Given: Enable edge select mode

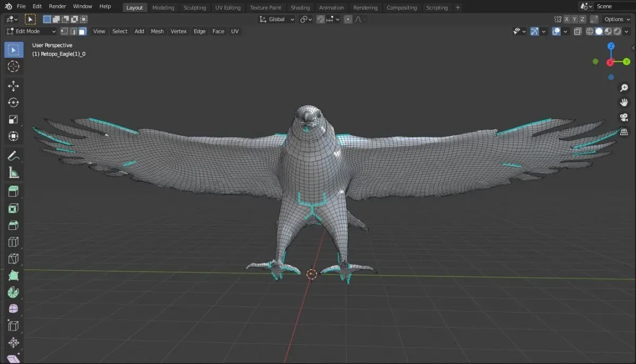Looking at the screenshot, I should (x=74, y=31).
